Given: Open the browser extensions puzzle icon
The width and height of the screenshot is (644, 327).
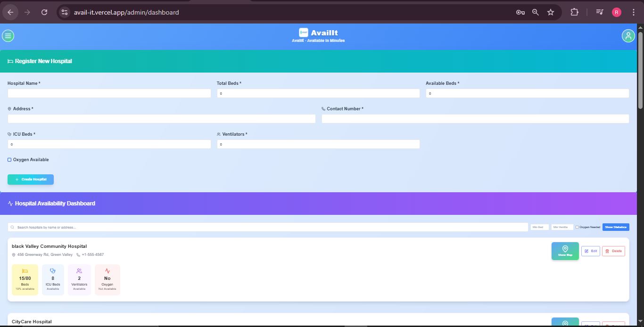Looking at the screenshot, I should coord(574,12).
